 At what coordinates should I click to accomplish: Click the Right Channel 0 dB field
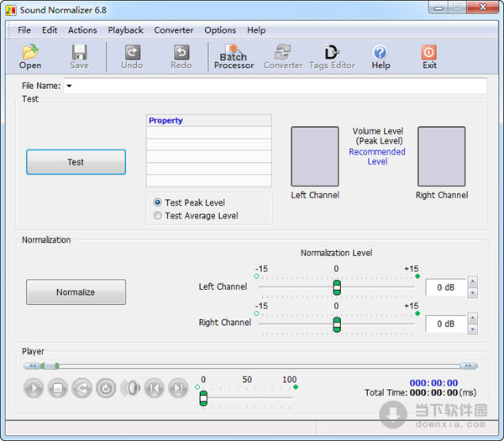(x=446, y=323)
